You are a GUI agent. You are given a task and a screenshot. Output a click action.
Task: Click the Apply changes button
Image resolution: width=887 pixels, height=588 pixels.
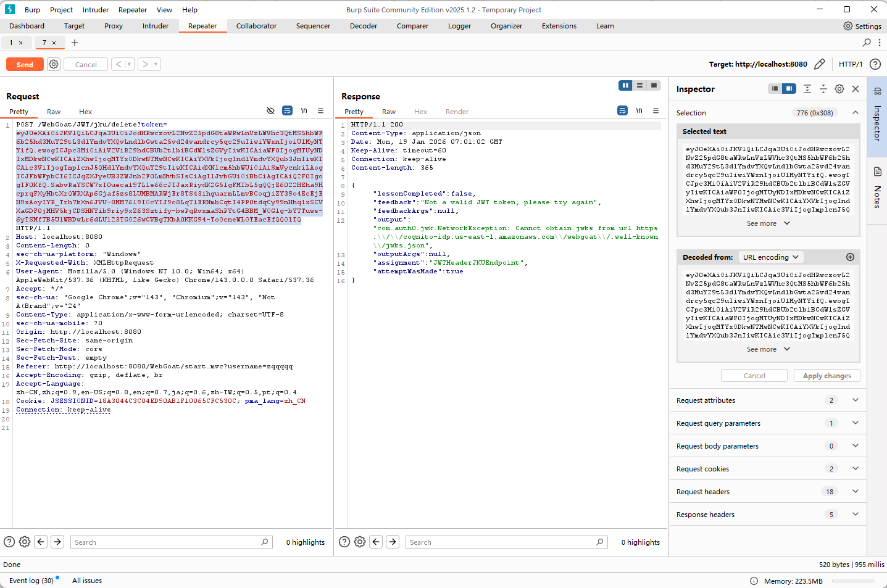tap(827, 376)
